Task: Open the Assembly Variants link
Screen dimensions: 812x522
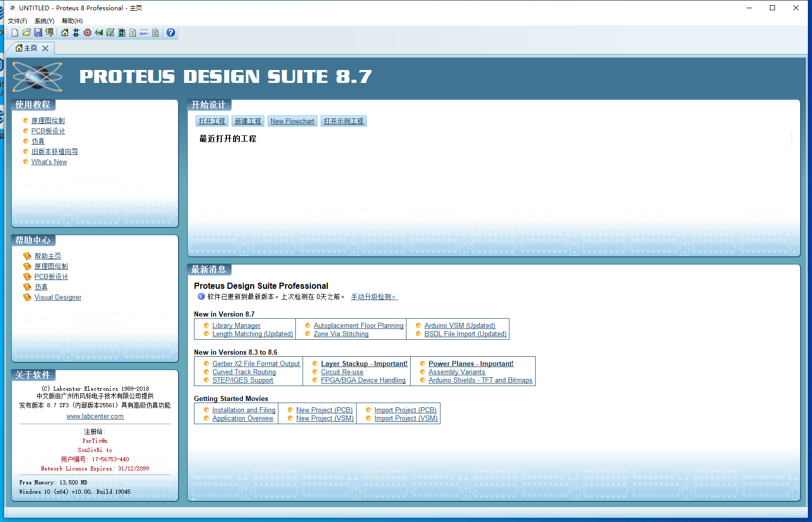Action: click(457, 372)
